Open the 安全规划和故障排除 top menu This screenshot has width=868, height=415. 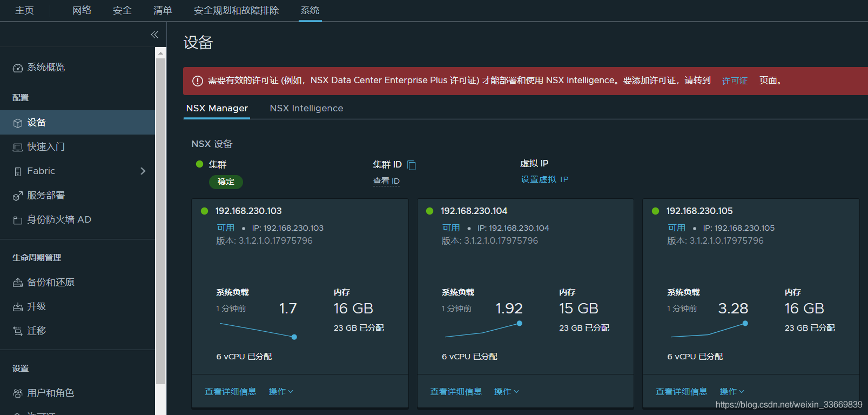point(236,10)
